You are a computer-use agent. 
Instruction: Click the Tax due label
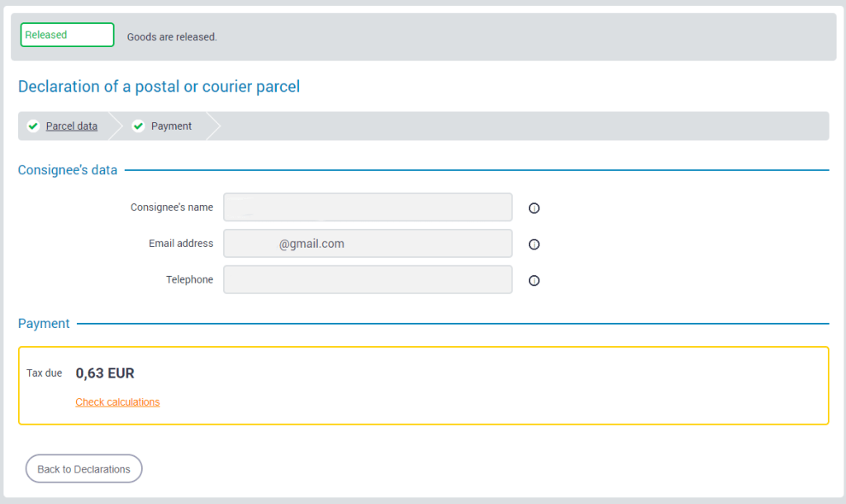(x=44, y=373)
